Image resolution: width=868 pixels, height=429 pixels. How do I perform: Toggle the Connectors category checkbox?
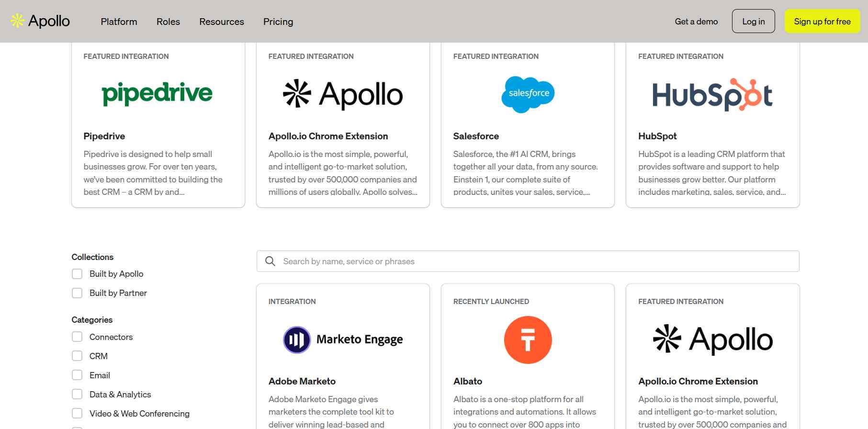click(77, 337)
